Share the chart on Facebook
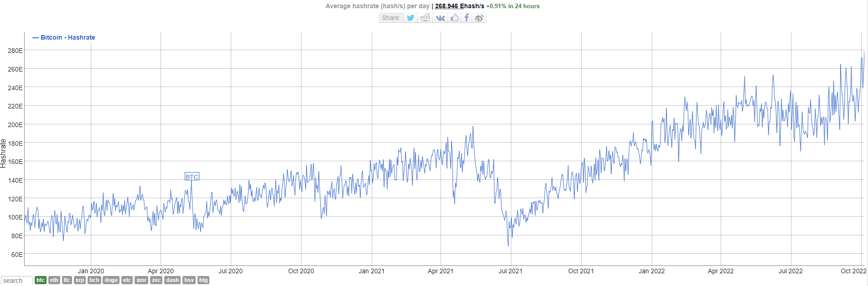The height and width of the screenshot is (286, 868). coord(467,18)
